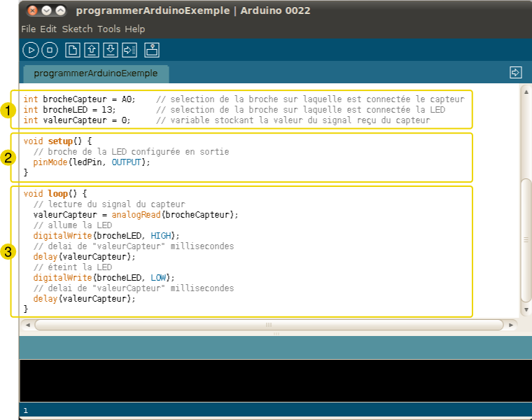532x420 pixels.
Task: Click the line 'int valeurCapteur = 0;'
Action: coord(77,120)
